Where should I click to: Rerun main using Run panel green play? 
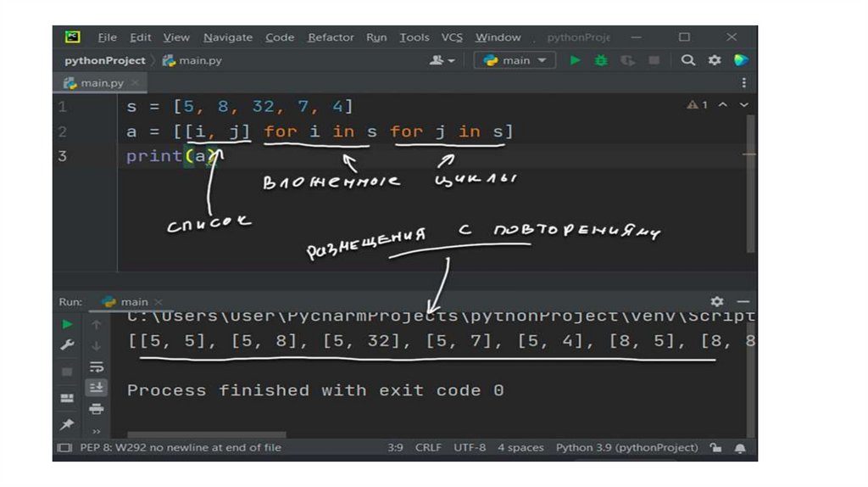[x=68, y=324]
